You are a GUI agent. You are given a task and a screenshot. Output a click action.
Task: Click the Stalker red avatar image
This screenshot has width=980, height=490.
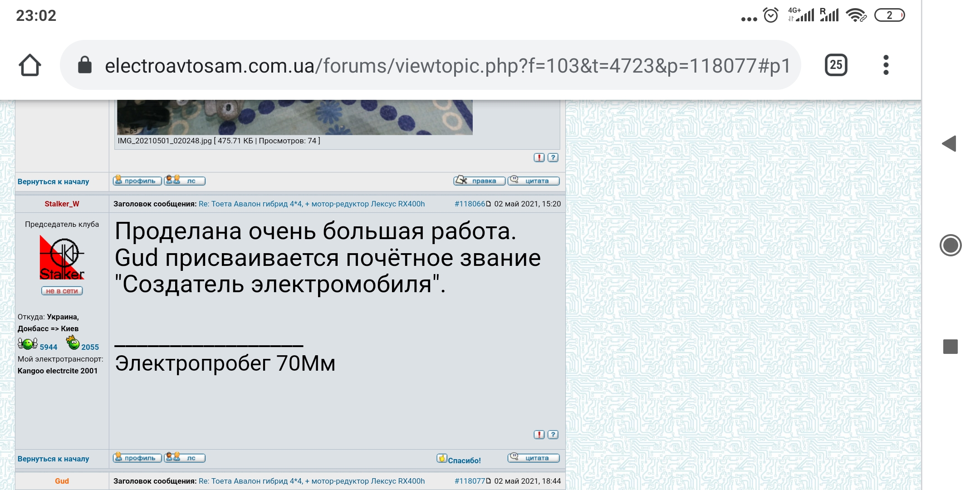[x=62, y=258]
